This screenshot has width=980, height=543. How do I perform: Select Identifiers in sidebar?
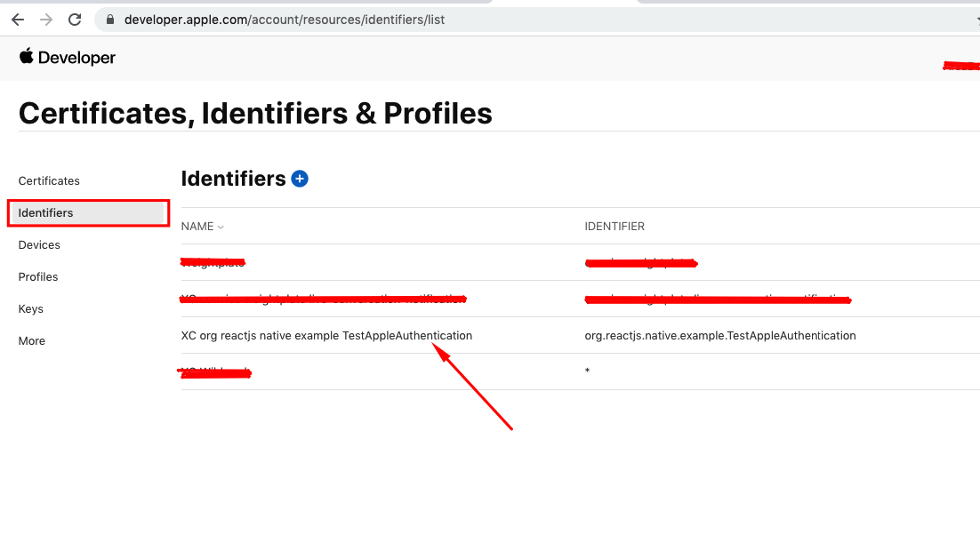pyautogui.click(x=45, y=212)
